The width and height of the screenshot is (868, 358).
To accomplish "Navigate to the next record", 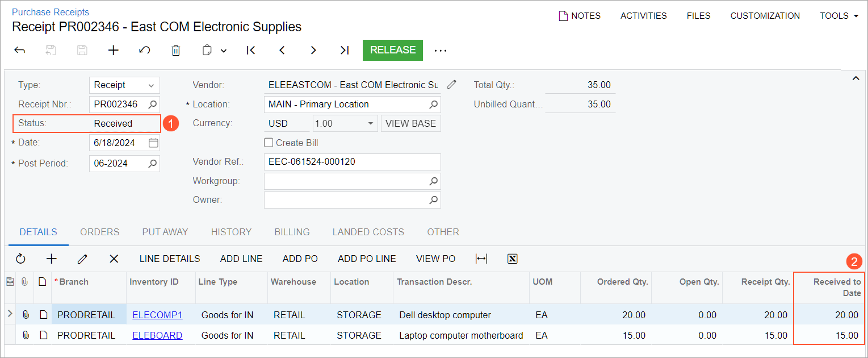I will point(313,51).
